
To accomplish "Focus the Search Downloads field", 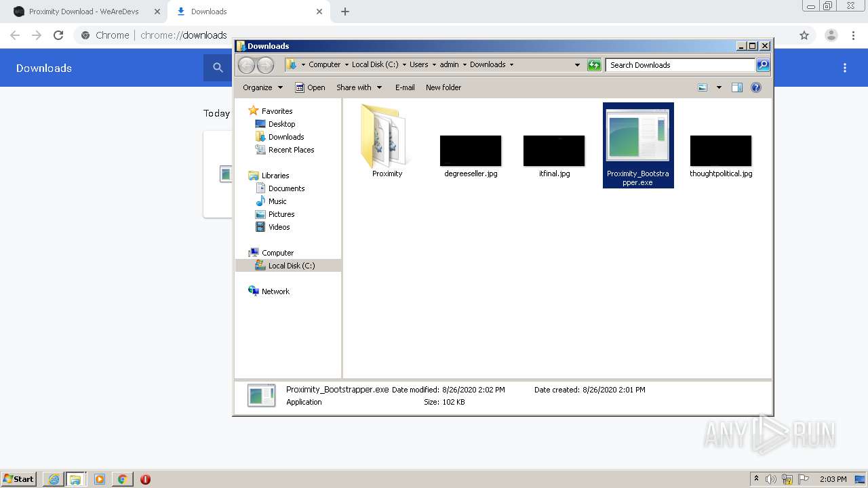I will coord(680,65).
